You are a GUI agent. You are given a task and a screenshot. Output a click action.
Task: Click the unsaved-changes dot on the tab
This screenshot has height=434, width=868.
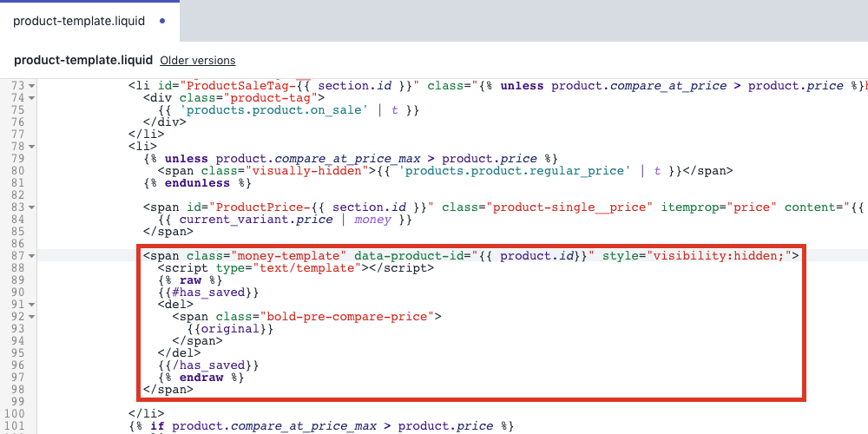162,21
